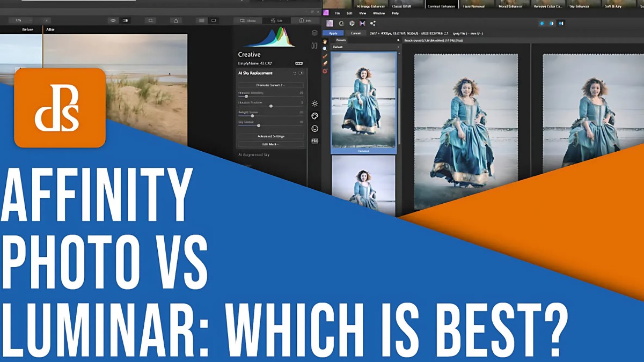644x362 pixels.
Task: Choose split view mode in Affinity toolbar
Action: pyautogui.click(x=552, y=23)
